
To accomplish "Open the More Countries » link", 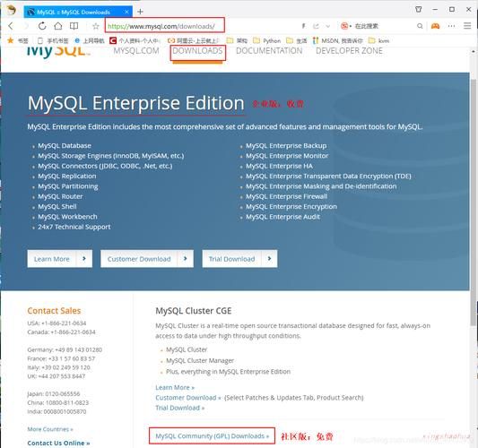I will [x=50, y=429].
